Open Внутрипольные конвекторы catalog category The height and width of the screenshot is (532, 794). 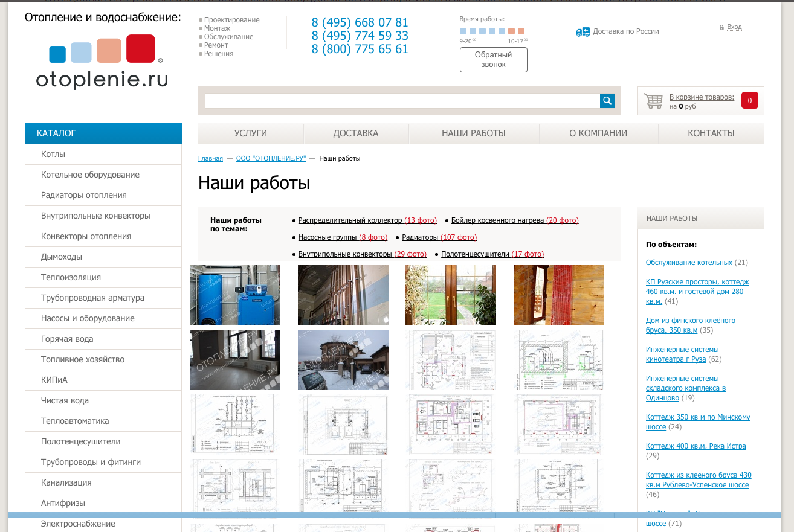(103, 216)
